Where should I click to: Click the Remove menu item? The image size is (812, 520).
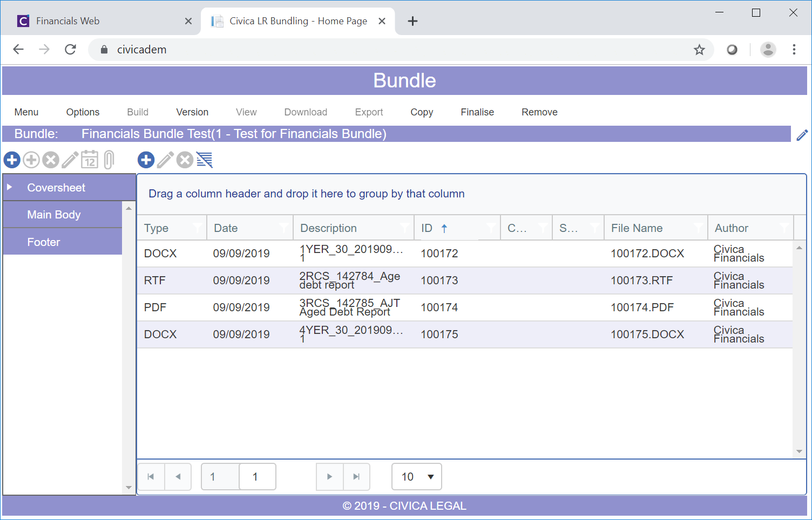click(x=539, y=112)
